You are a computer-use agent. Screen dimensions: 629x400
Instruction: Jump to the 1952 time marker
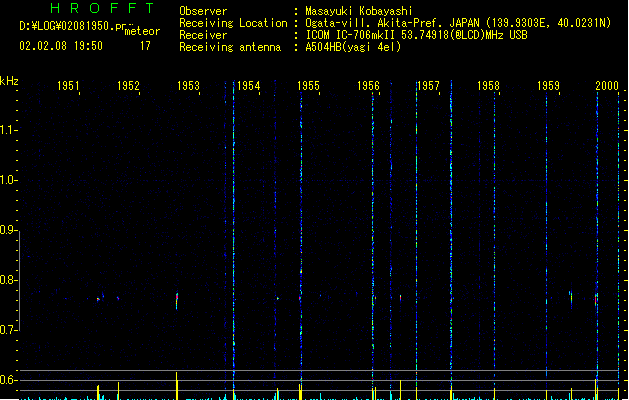(128, 85)
